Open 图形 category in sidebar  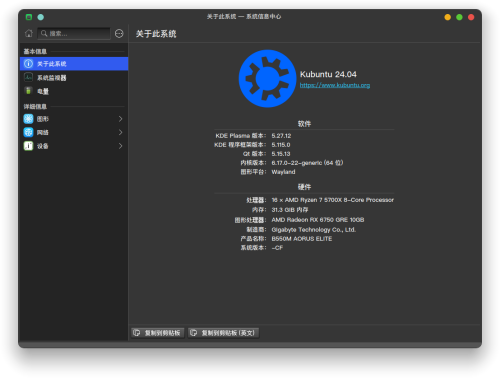coord(74,119)
